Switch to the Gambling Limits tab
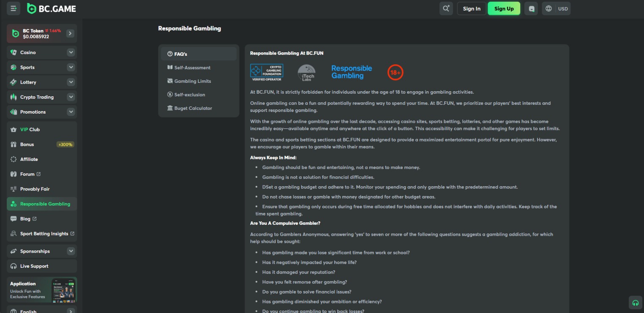This screenshot has width=644, height=313. coord(199,81)
